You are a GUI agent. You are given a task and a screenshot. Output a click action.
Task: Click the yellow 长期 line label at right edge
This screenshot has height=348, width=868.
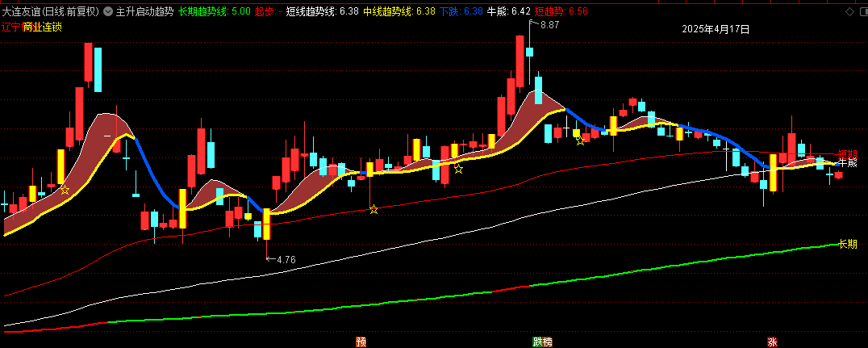[848, 244]
